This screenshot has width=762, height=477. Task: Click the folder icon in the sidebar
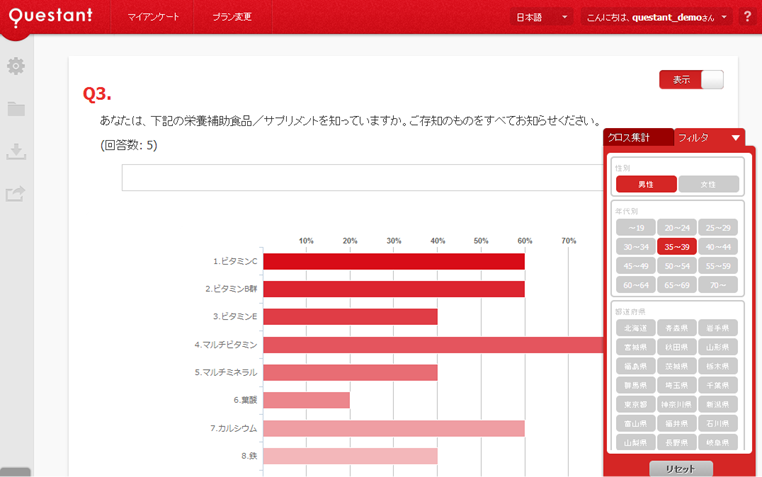[x=16, y=109]
